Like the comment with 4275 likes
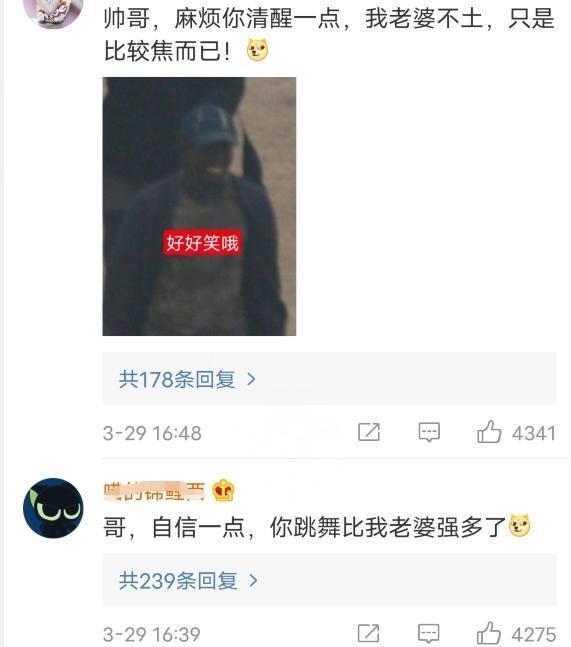Viewport: 571px width, 647px height. tap(489, 633)
